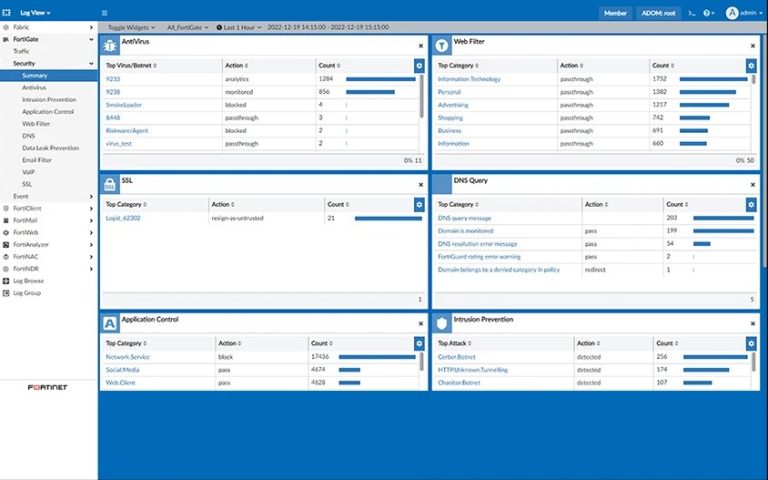Open the Last 1 Hour time range dropdown

(x=239, y=27)
